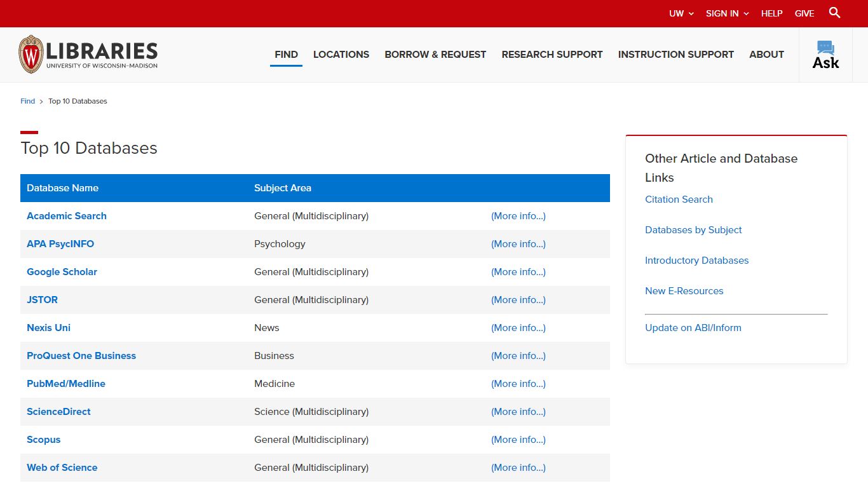Open the Google Scholar database
Screen dimensions: 868x488
click(62, 272)
